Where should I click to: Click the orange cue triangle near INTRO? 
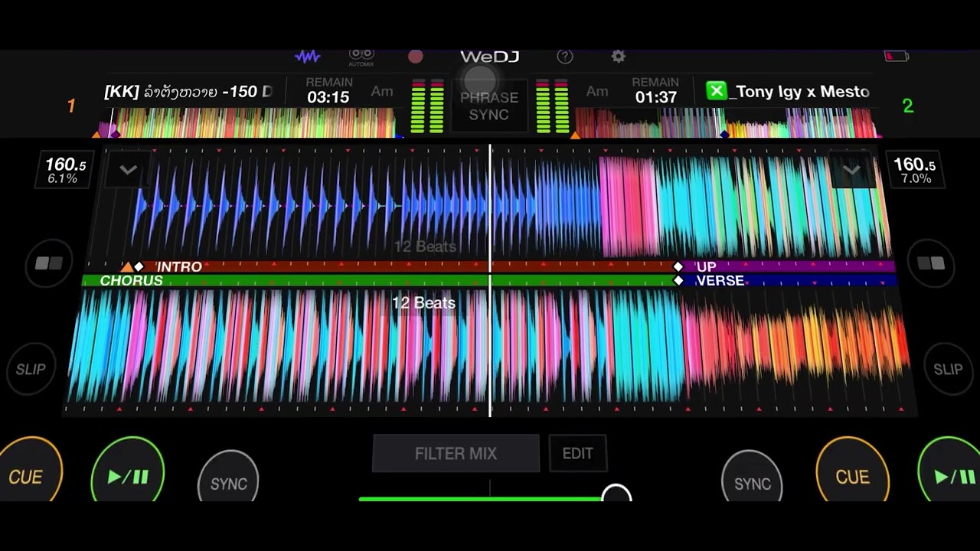(126, 266)
